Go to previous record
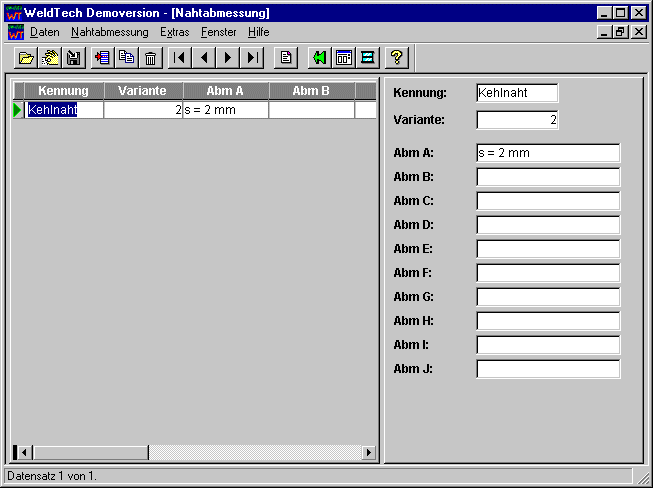The image size is (653, 488). click(x=204, y=58)
